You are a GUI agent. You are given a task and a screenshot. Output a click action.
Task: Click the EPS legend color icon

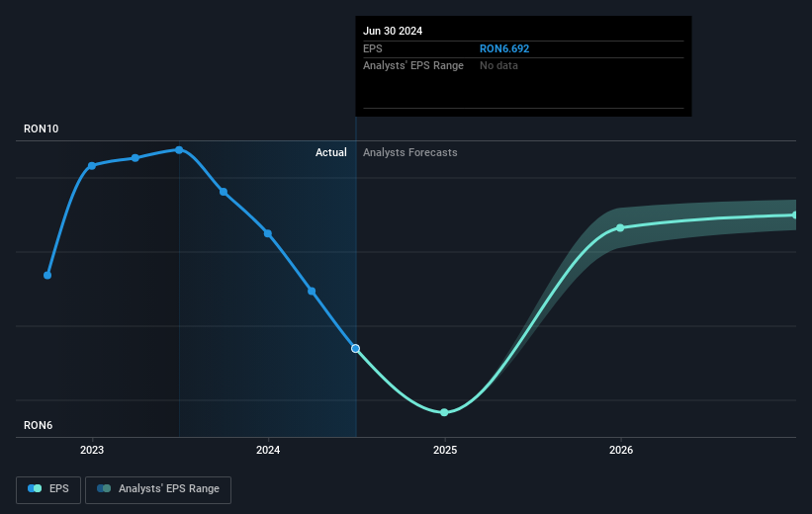pyautogui.click(x=35, y=488)
